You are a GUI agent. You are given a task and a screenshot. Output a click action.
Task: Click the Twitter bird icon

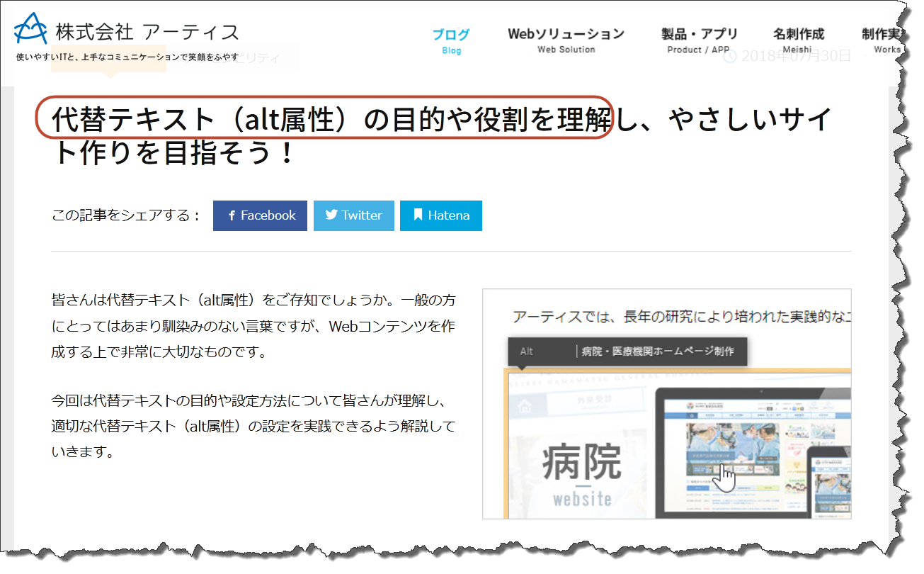[331, 215]
